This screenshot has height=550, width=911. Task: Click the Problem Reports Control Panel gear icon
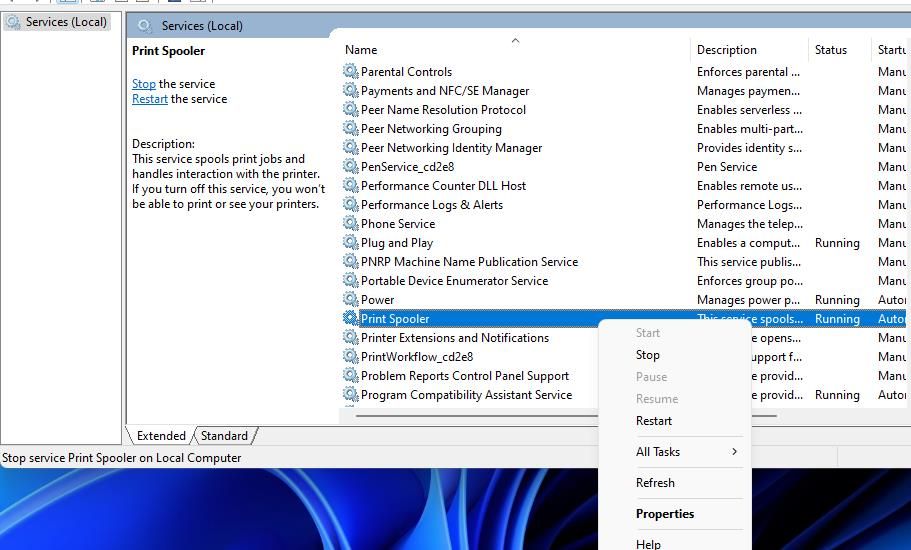[x=350, y=375]
